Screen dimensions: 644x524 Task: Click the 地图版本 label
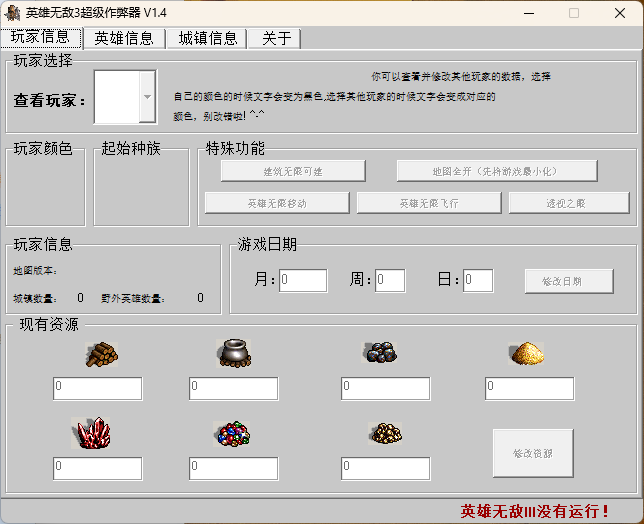coord(35,271)
